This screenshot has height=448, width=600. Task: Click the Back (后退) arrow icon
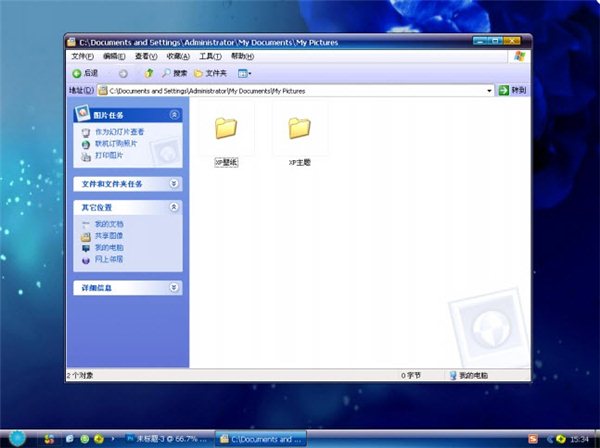77,73
